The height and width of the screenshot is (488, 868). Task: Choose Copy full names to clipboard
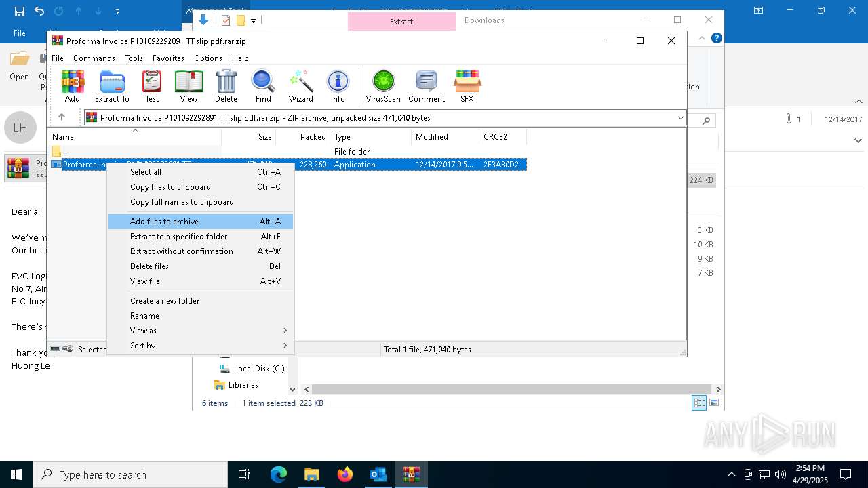coord(201,202)
